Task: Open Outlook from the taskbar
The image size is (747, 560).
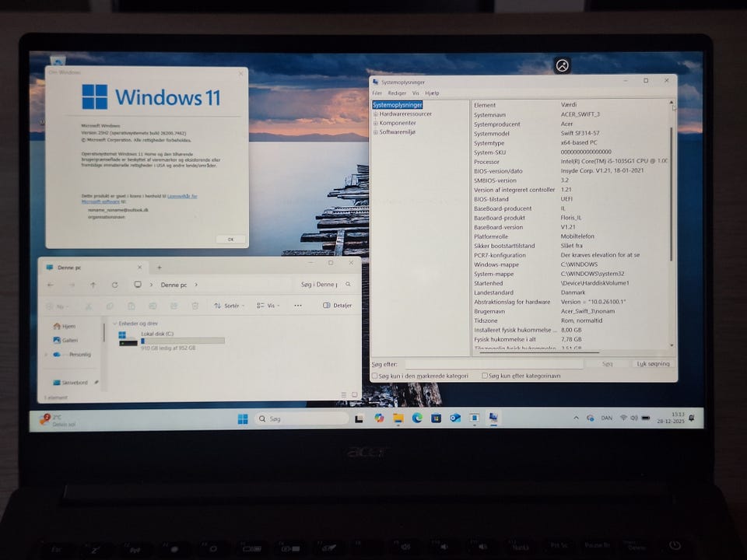Action: (x=455, y=418)
